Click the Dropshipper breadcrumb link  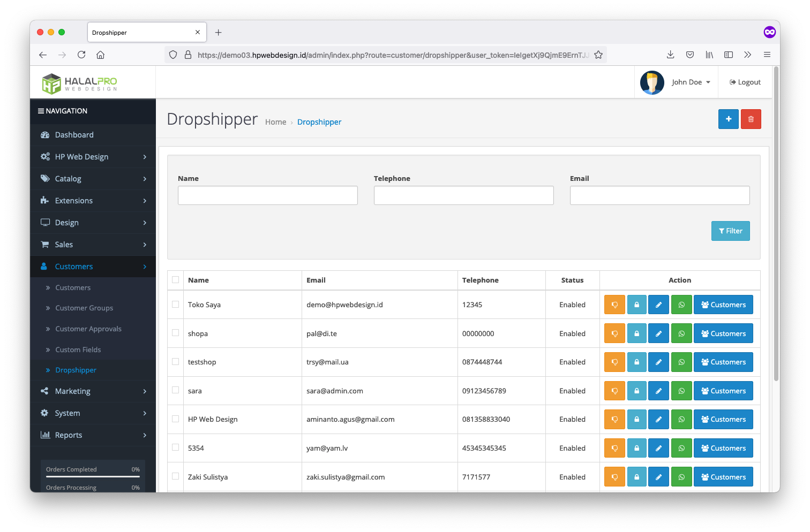tap(319, 122)
